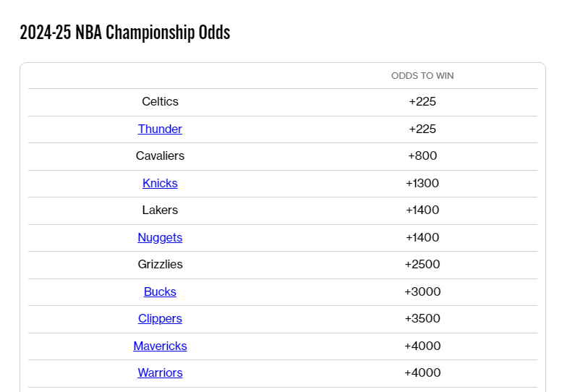Follow the Bucks link
This screenshot has height=392, width=562.
[x=160, y=291]
